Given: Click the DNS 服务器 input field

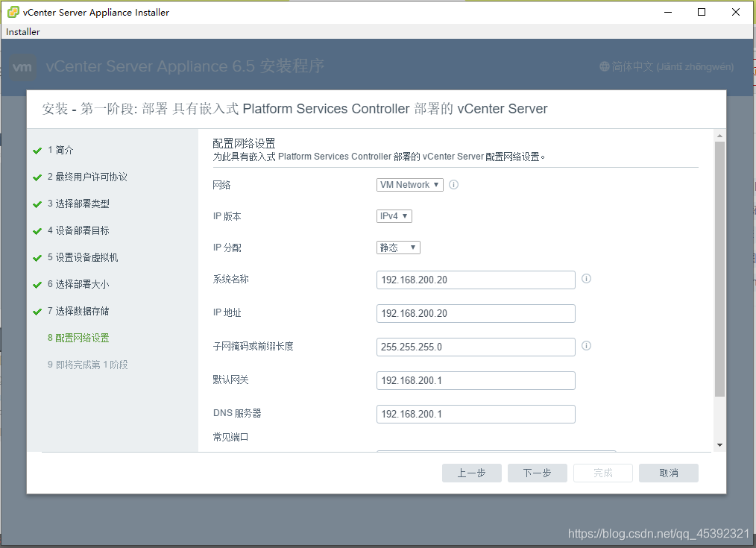Looking at the screenshot, I should pyautogui.click(x=476, y=414).
